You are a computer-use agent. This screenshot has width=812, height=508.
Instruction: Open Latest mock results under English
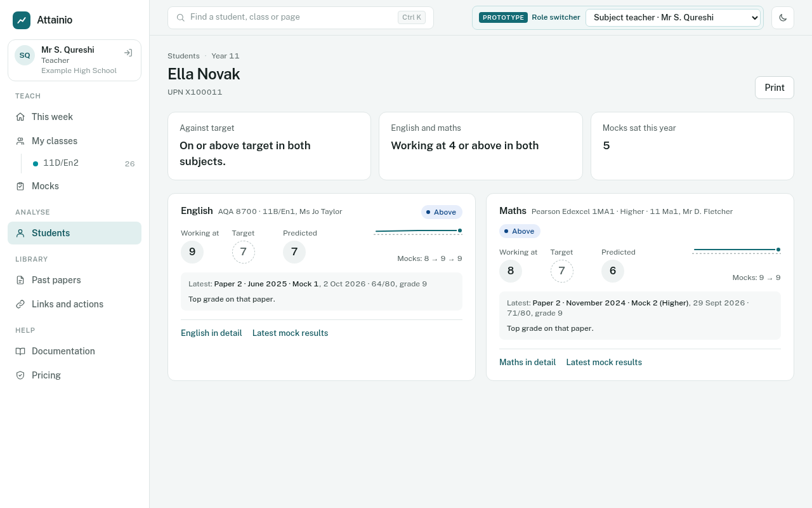tap(290, 333)
